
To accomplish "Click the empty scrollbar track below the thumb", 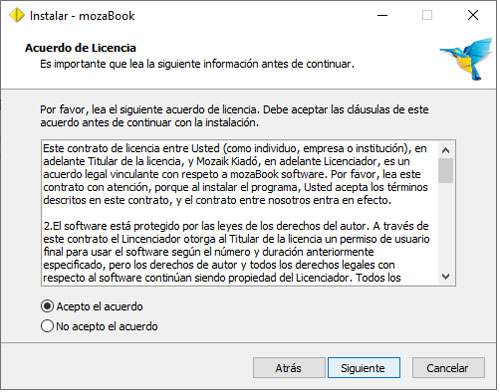I will (446, 226).
